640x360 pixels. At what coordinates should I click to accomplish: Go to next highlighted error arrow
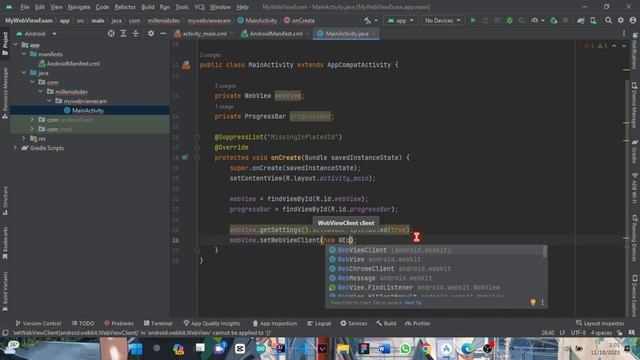[x=624, y=46]
